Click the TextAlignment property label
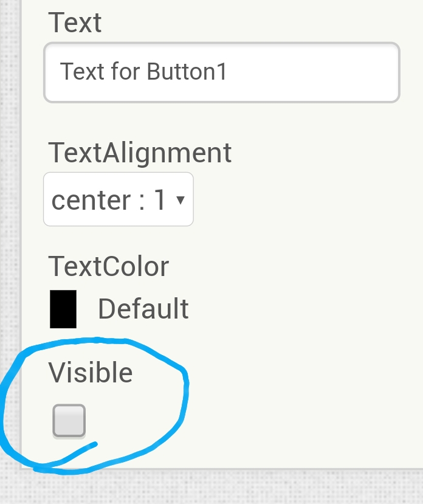The height and width of the screenshot is (504, 423). [140, 153]
